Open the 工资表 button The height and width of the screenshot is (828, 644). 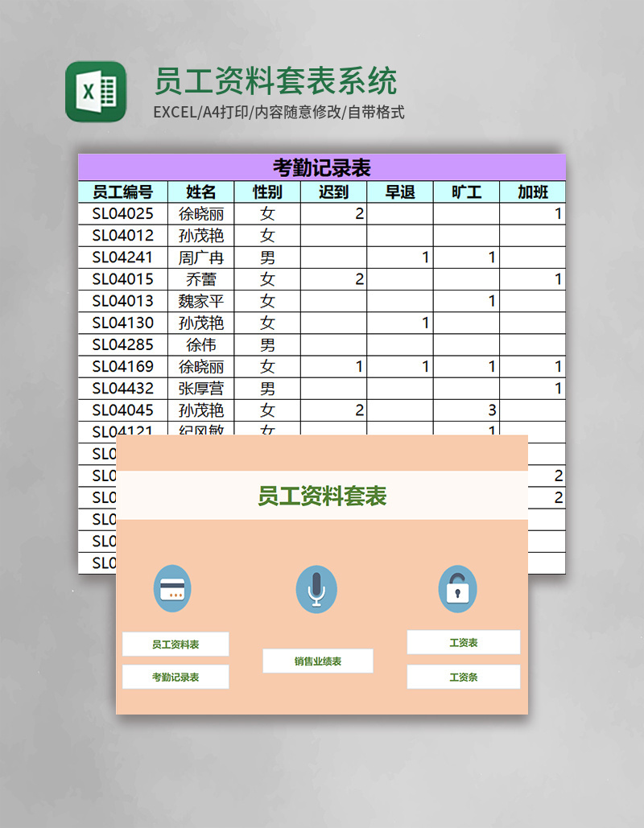point(463,642)
